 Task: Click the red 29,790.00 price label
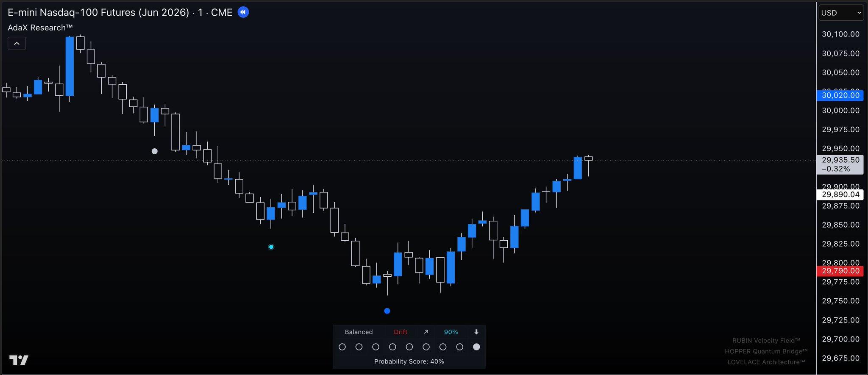(x=840, y=271)
